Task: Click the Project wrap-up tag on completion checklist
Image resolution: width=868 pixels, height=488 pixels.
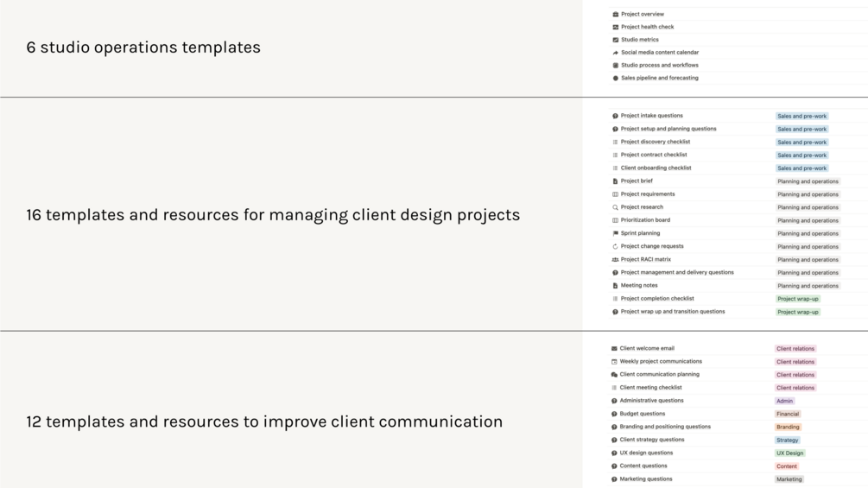Action: tap(797, 299)
